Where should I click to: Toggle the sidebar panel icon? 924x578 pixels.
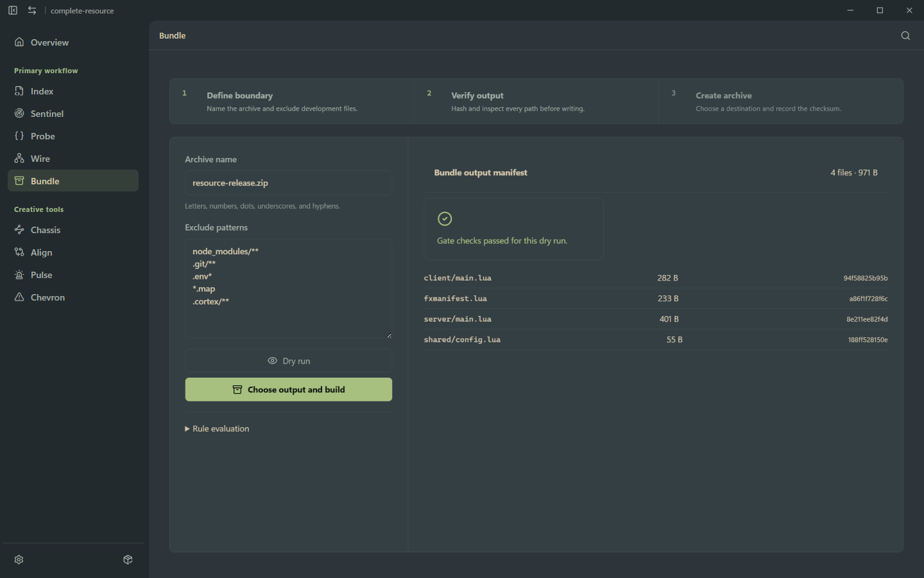tap(13, 10)
